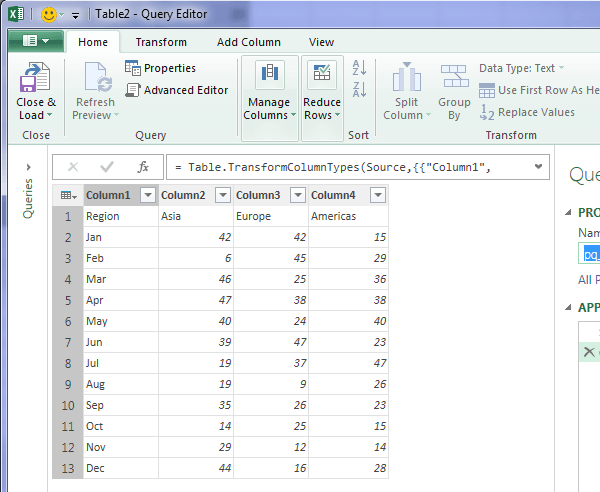The image size is (600, 492).
Task: Open Column2 filter dropdown
Action: pyautogui.click(x=223, y=195)
